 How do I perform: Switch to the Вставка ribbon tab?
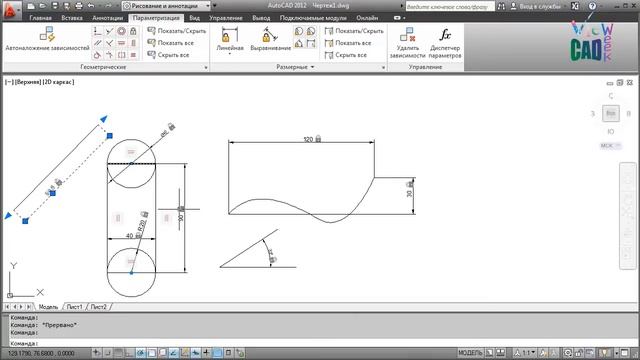pyautogui.click(x=72, y=18)
